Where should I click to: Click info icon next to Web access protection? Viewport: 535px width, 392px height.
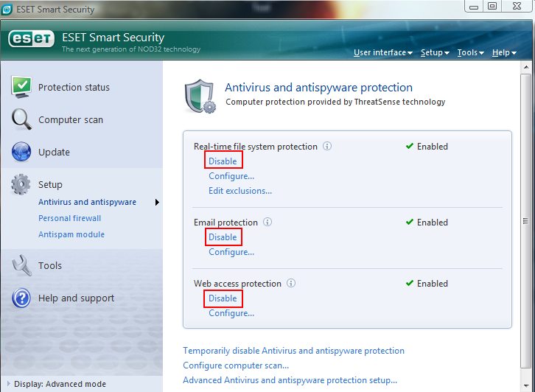tap(291, 283)
